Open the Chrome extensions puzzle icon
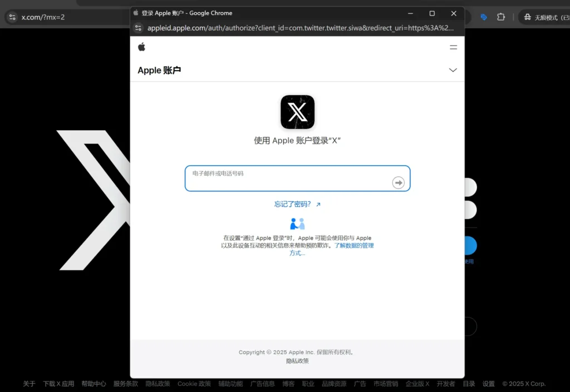 click(x=501, y=17)
